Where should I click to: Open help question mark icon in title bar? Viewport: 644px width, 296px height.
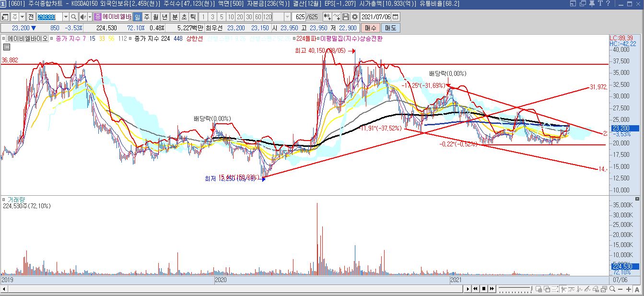608,4
